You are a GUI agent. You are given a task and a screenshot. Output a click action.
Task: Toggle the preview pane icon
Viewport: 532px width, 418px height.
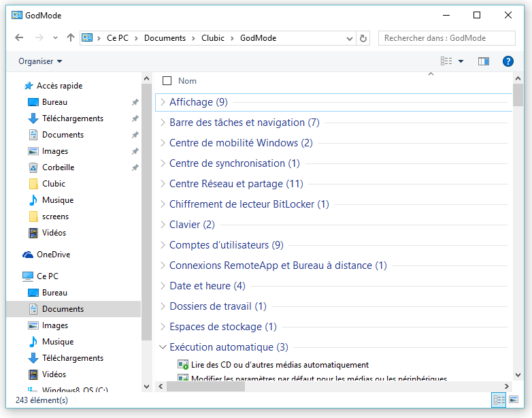coord(484,61)
